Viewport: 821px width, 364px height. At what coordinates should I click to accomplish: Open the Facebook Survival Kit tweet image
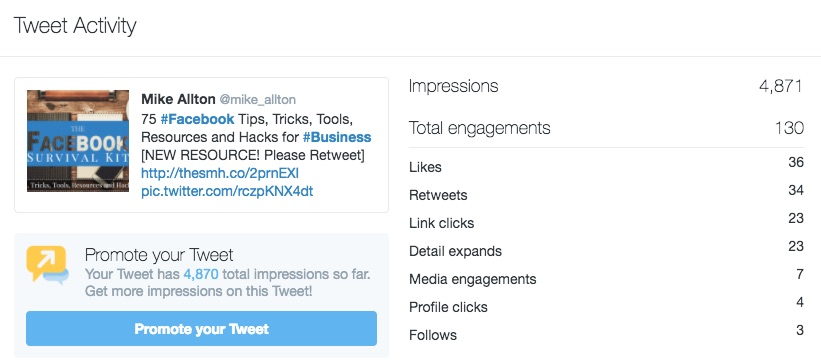pos(78,141)
